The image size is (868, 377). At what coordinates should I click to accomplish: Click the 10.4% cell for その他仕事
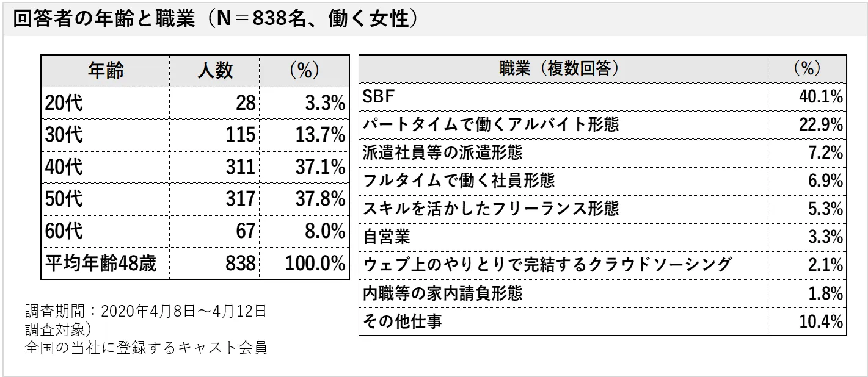821,321
